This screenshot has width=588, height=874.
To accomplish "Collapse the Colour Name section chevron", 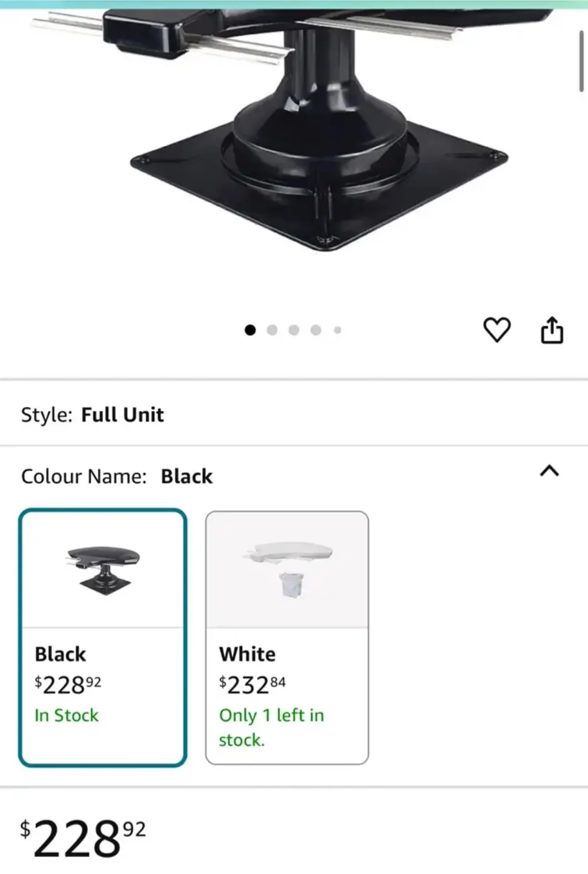I will [549, 471].
